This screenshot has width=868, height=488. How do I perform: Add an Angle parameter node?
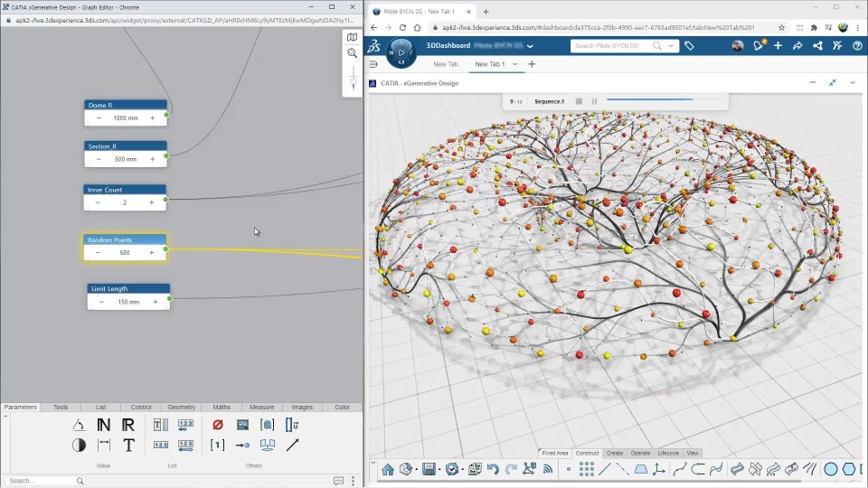point(79,425)
